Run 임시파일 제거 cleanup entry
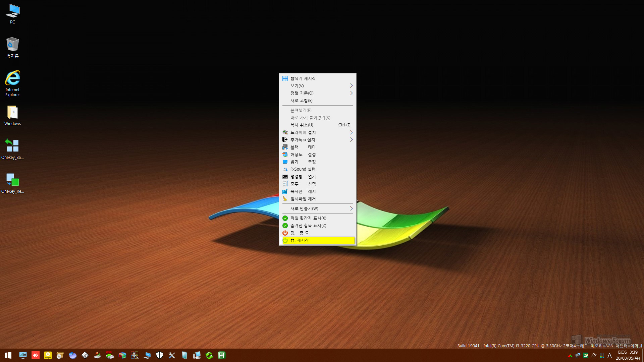644x362 pixels. 317,199
